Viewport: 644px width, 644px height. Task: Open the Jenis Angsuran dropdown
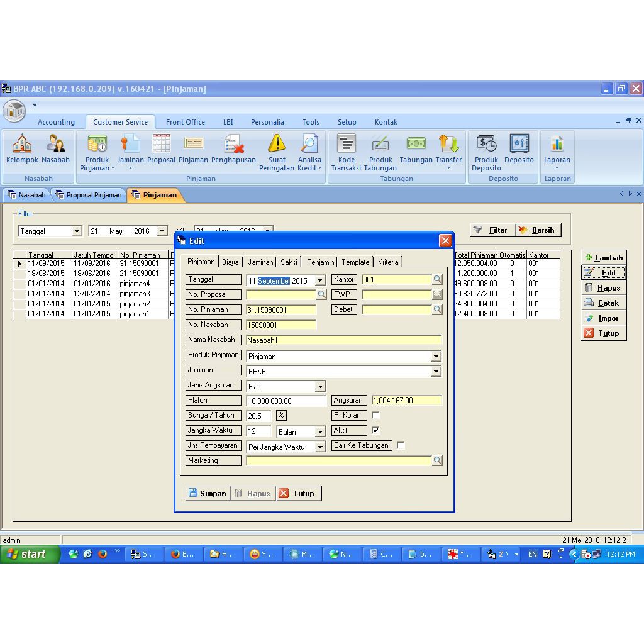320,387
